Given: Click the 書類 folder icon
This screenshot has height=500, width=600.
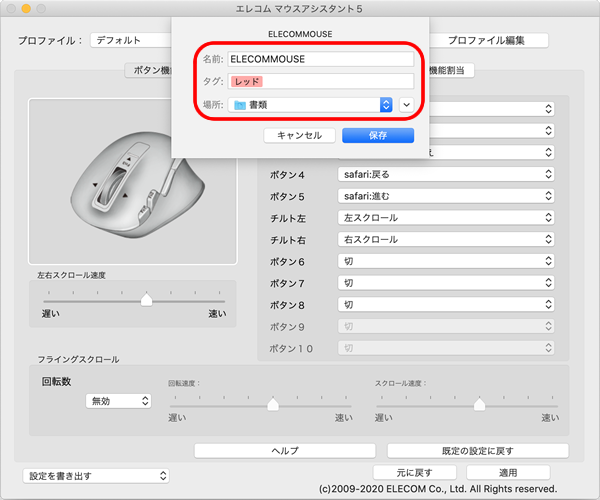Looking at the screenshot, I should coord(240,105).
